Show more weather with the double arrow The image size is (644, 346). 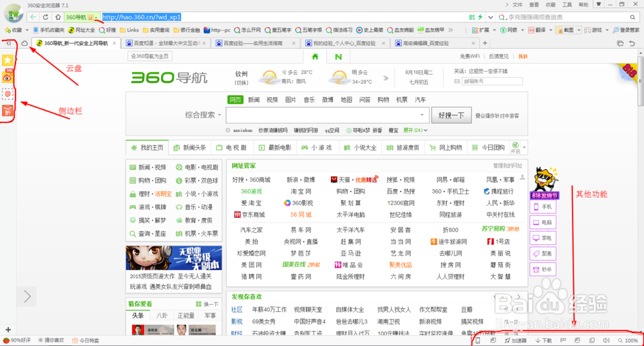coord(386,78)
